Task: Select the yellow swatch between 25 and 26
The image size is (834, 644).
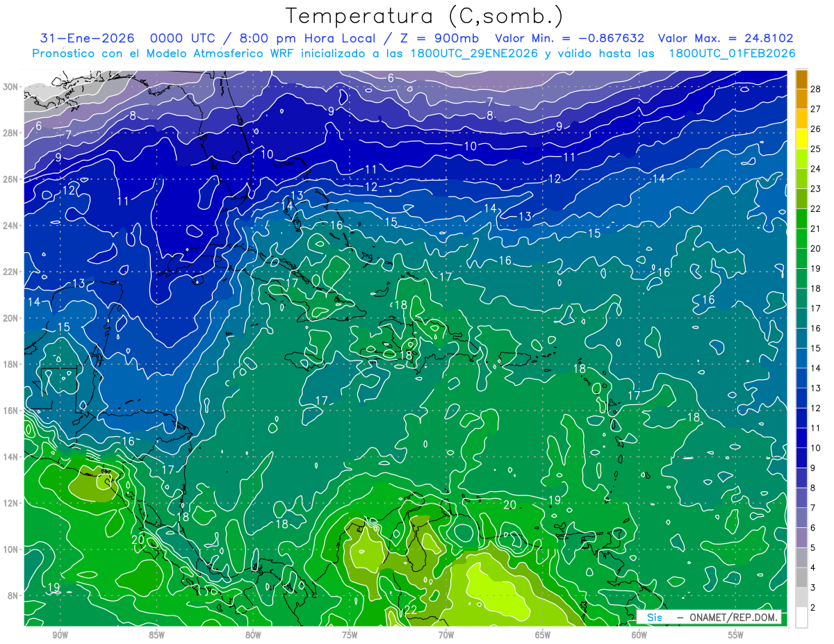Action: (801, 138)
